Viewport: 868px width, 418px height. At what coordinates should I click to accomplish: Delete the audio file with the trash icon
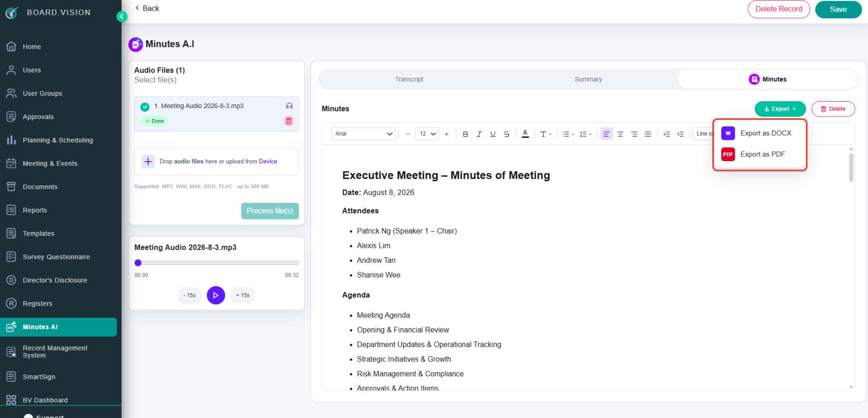tap(289, 121)
